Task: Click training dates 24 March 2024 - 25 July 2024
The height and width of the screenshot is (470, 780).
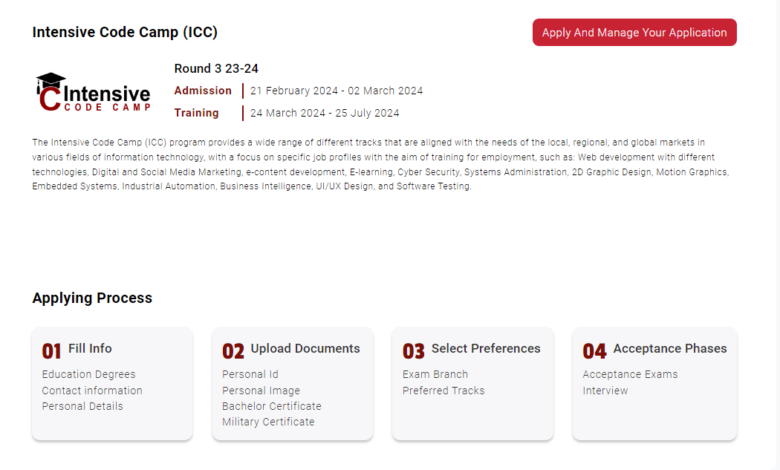Action: pos(324,113)
